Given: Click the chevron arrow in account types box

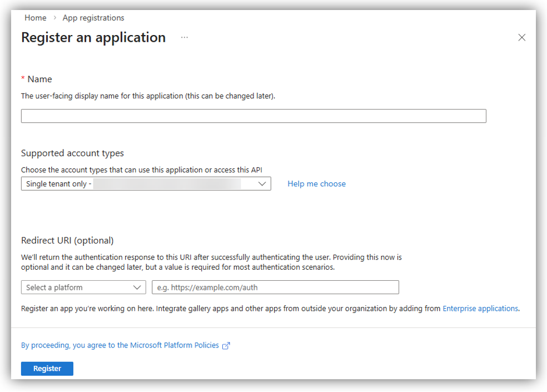Looking at the screenshot, I should tap(262, 184).
